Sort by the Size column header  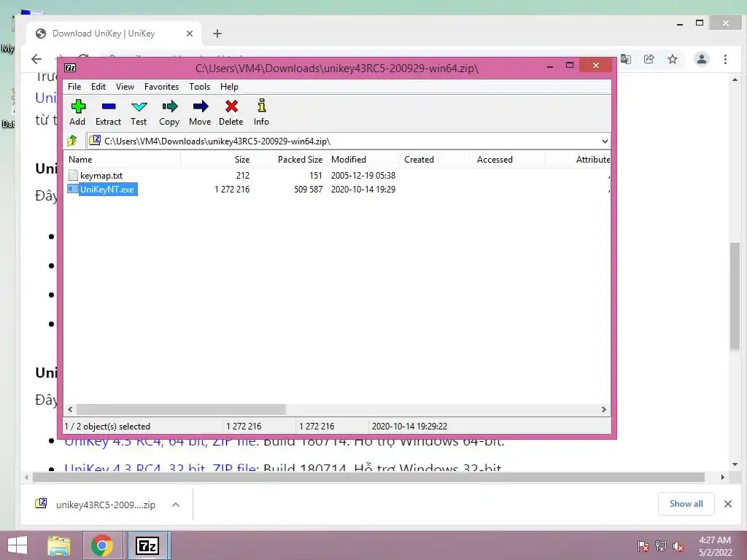tap(217, 160)
